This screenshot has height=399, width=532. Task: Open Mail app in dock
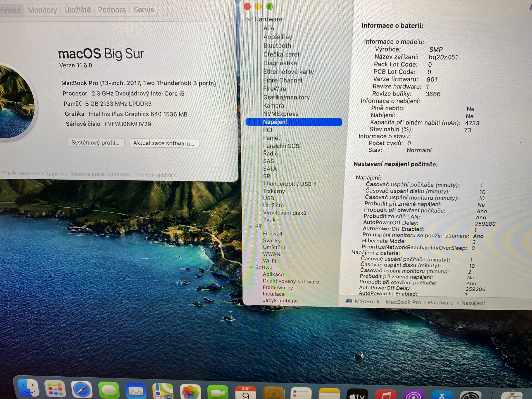(x=136, y=391)
